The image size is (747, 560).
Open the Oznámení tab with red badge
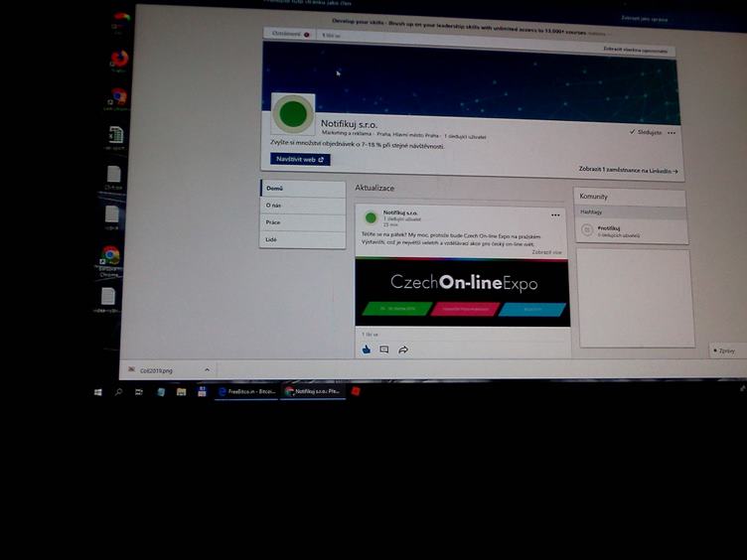click(x=290, y=35)
